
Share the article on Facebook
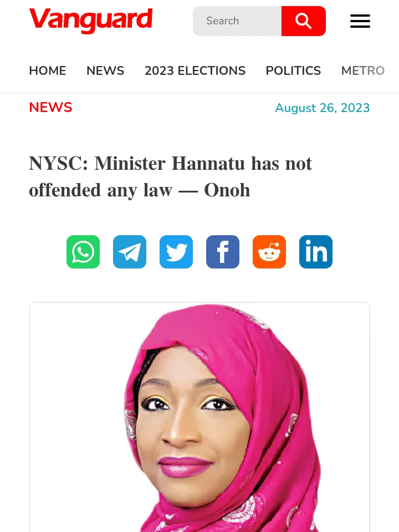[223, 252]
